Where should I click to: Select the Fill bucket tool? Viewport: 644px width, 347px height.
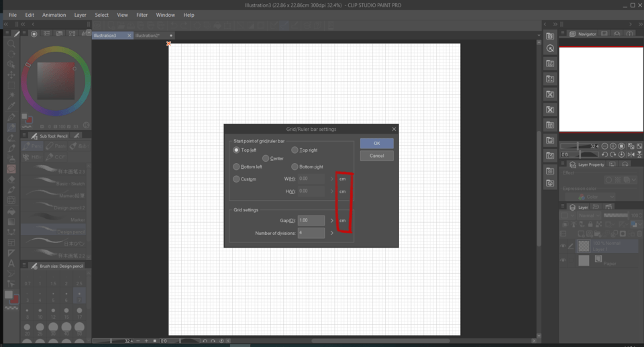click(11, 211)
